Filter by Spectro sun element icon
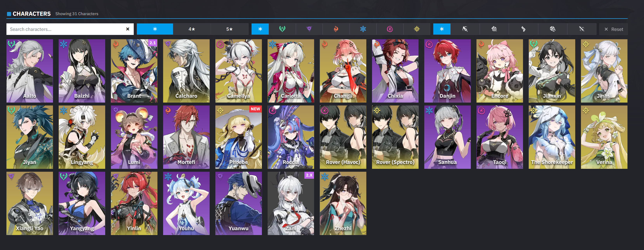The image size is (644, 250). point(417,29)
